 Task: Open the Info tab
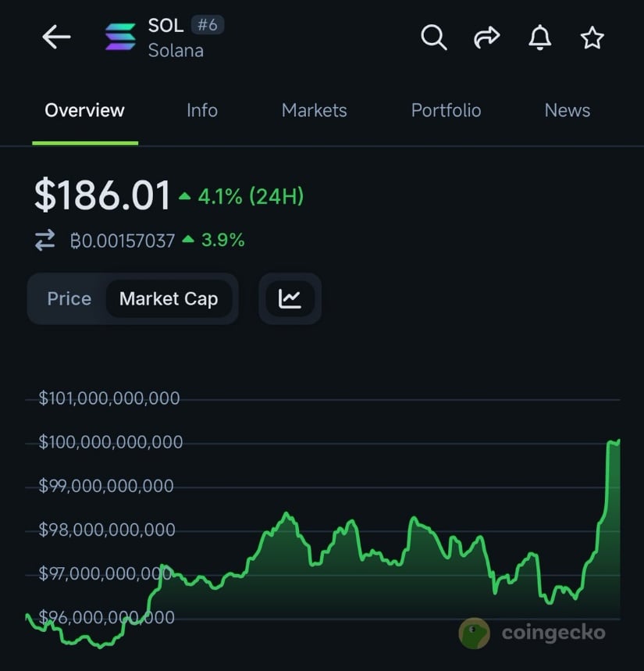pos(201,110)
